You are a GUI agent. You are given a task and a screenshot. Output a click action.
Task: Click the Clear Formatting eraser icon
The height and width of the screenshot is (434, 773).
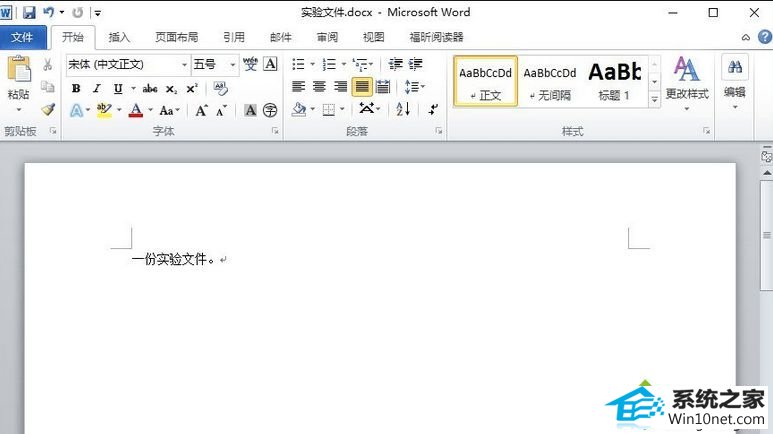220,88
